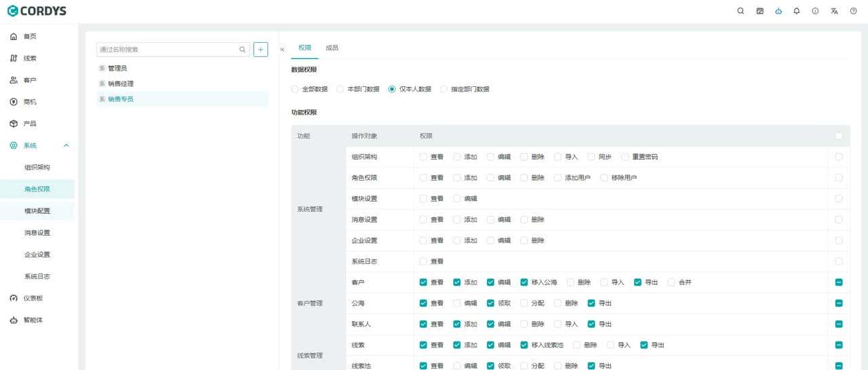Select the 管理员 role
Screen dimensions: 868x370
[x=182, y=69]
